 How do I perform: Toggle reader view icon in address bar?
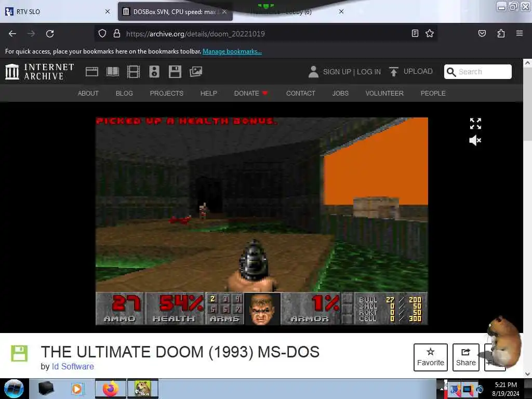click(x=415, y=33)
